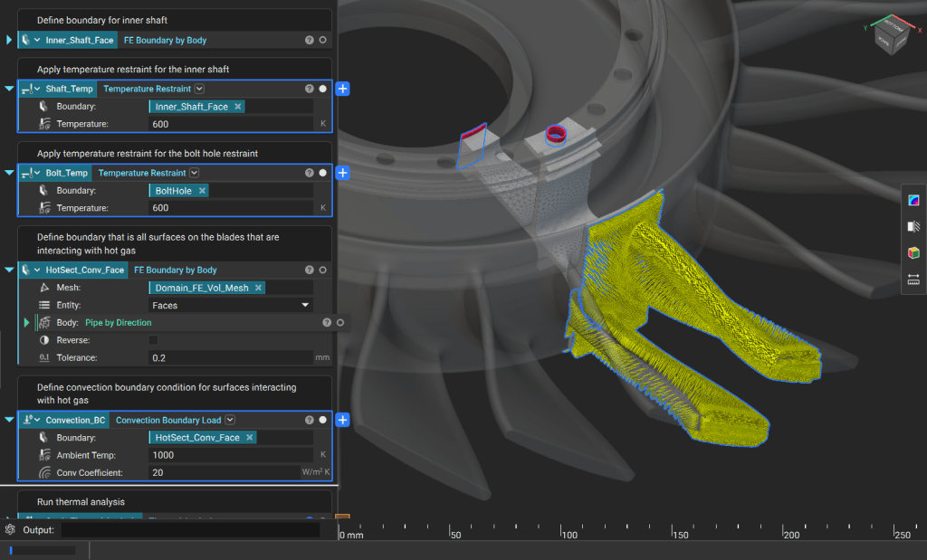Viewport: 927px width, 560px height.
Task: Toggle visibility circle for Inner_Shaft_Face
Action: click(323, 40)
